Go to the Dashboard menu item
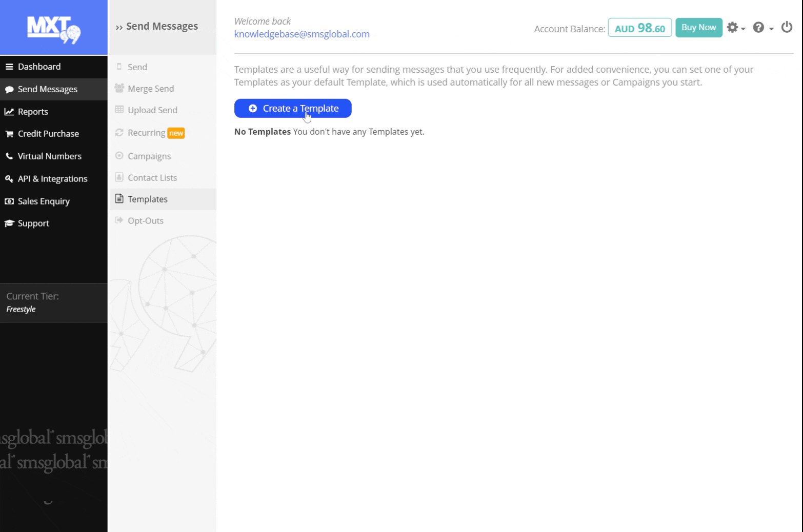This screenshot has height=532, width=803. [39, 67]
